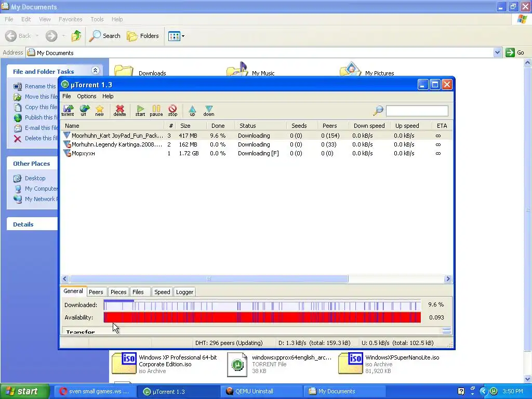The image size is (532, 399).
Task: Click the Desktop link in Other Places
Action: [35, 178]
